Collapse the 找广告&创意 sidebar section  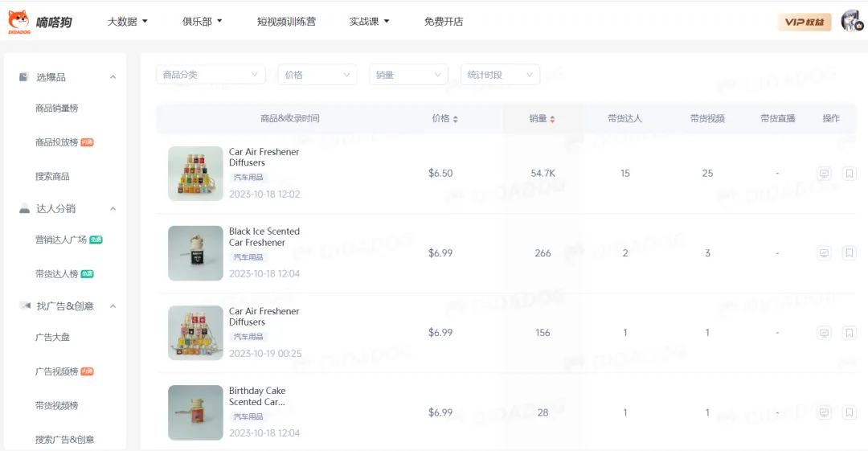(113, 306)
